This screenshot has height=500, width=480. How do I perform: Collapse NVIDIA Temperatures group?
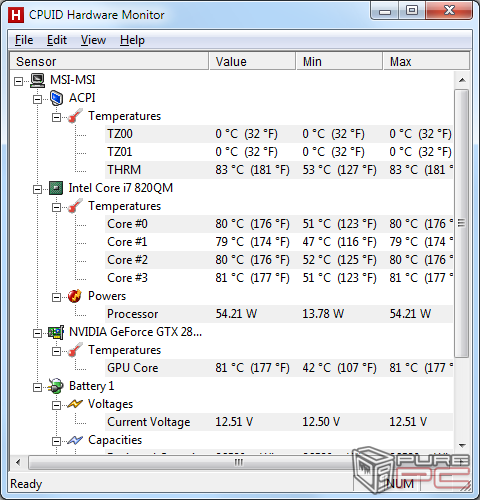click(x=57, y=351)
